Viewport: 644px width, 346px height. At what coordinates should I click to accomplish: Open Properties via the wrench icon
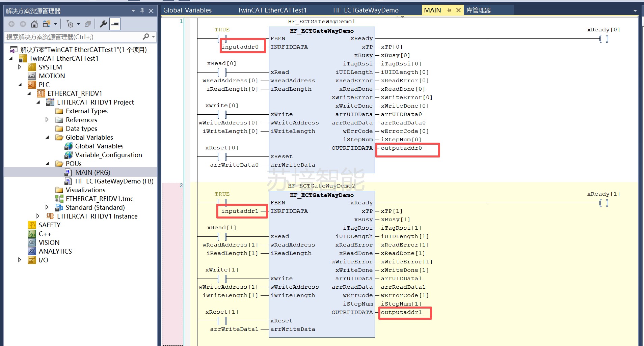coord(103,24)
